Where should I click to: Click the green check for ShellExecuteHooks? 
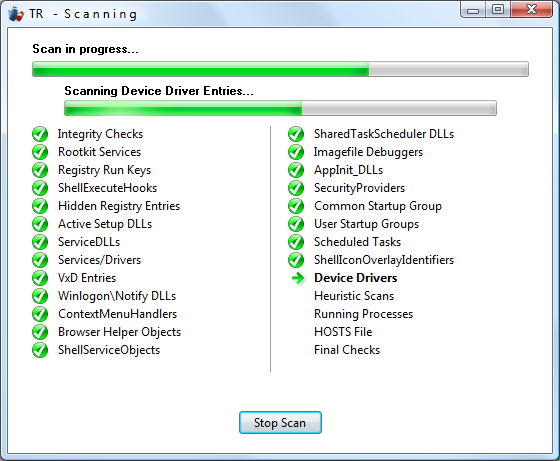(40, 188)
